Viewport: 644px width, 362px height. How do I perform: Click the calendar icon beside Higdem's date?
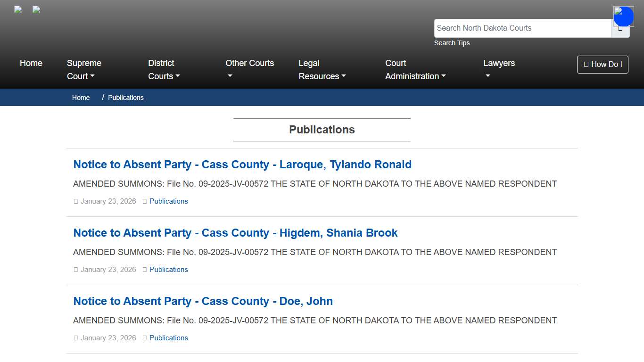tap(76, 270)
